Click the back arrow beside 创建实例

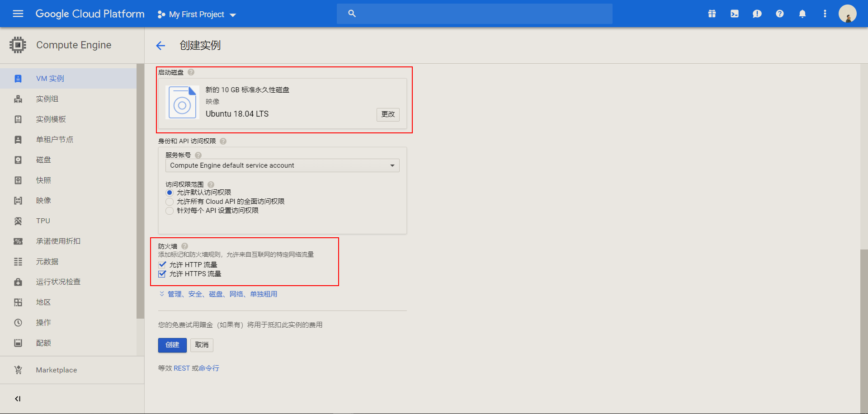coord(160,45)
